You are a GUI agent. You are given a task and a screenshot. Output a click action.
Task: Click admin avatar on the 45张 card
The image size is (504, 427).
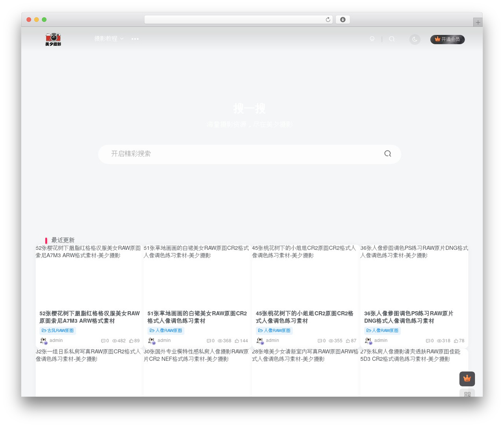point(260,341)
